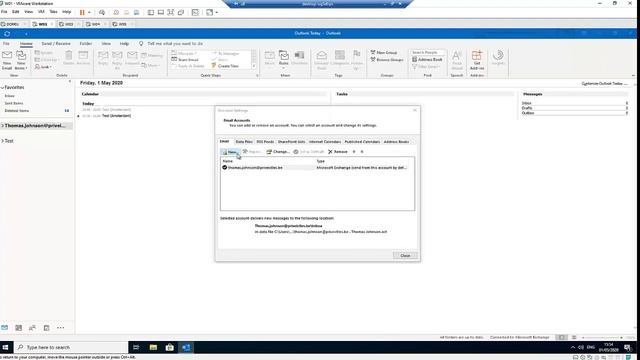This screenshot has width=640, height=360.
Task: Open the Help ribbon tab
Action: click(x=124, y=44)
